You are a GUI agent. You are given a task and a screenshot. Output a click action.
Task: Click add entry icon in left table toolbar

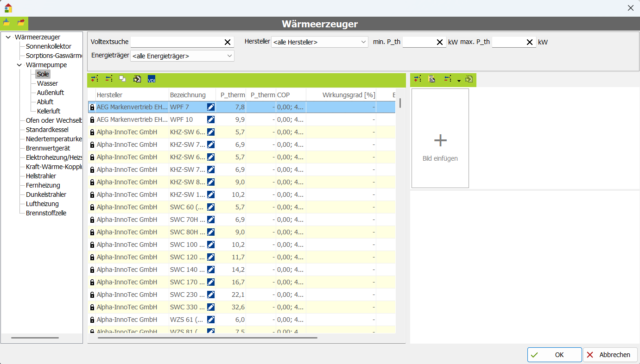(x=95, y=79)
